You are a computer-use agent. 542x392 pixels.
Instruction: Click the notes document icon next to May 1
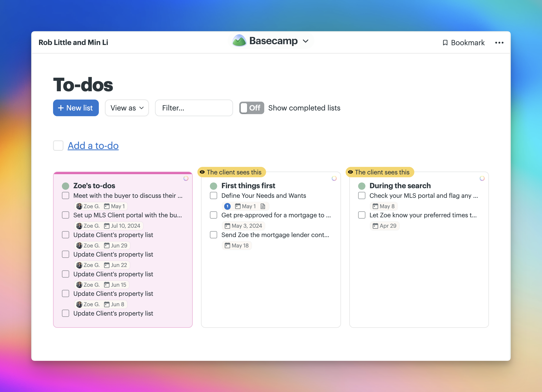(263, 206)
